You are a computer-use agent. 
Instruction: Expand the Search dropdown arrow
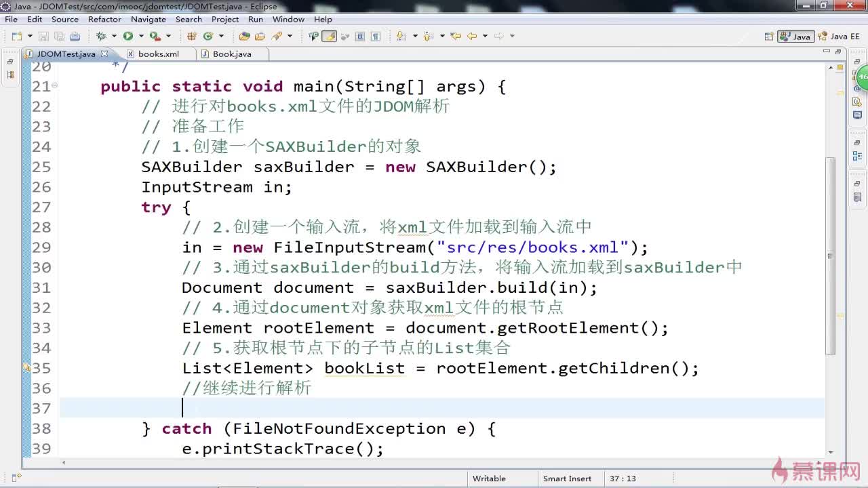[290, 36]
